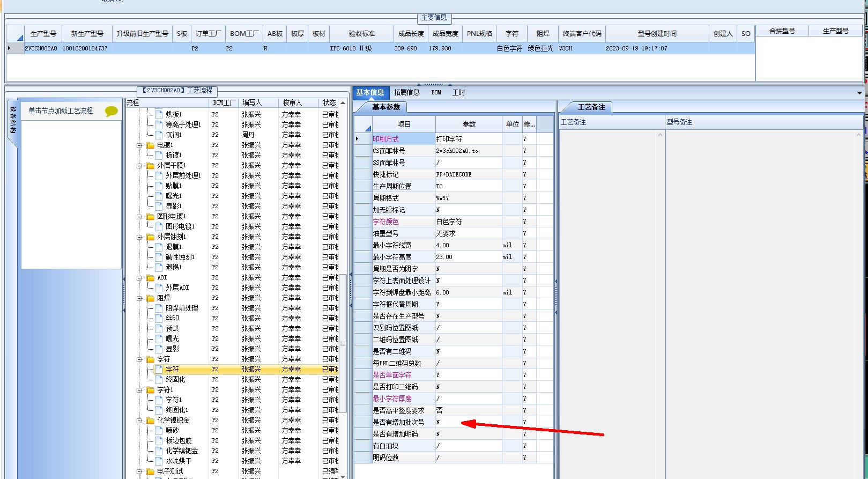Click inside the 型号备注 notes area
The width and height of the screenshot is (868, 479).
pos(764,303)
